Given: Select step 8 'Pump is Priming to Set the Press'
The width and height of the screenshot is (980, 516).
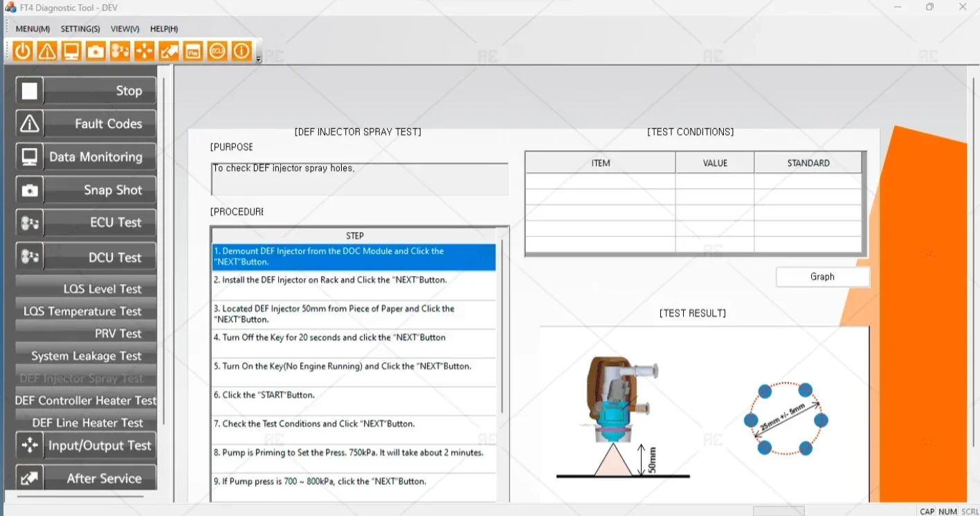Looking at the screenshot, I should coord(354,459).
